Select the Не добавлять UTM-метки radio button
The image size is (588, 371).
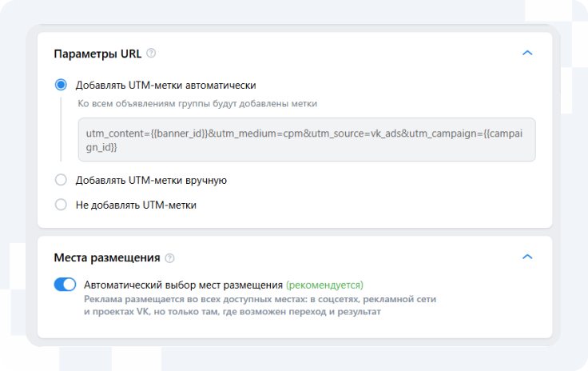61,205
